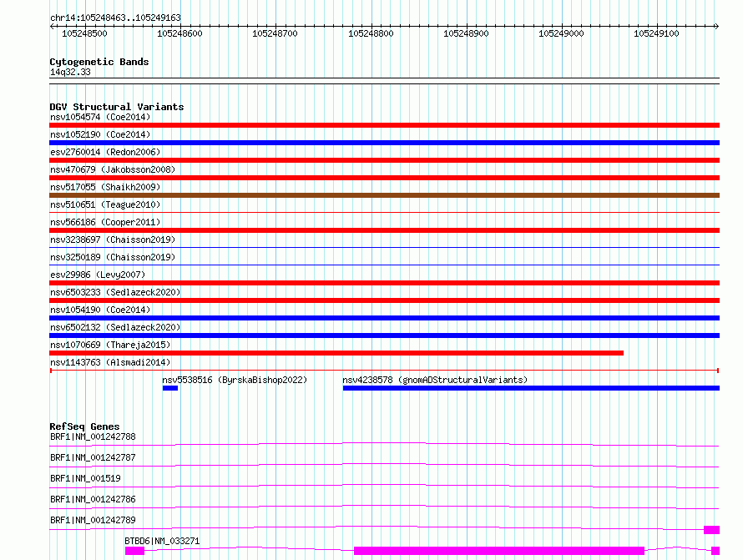Click the blue nsv1052190 (Coe2014) variant bar
This screenshot has height=560, width=743.
click(x=384, y=143)
